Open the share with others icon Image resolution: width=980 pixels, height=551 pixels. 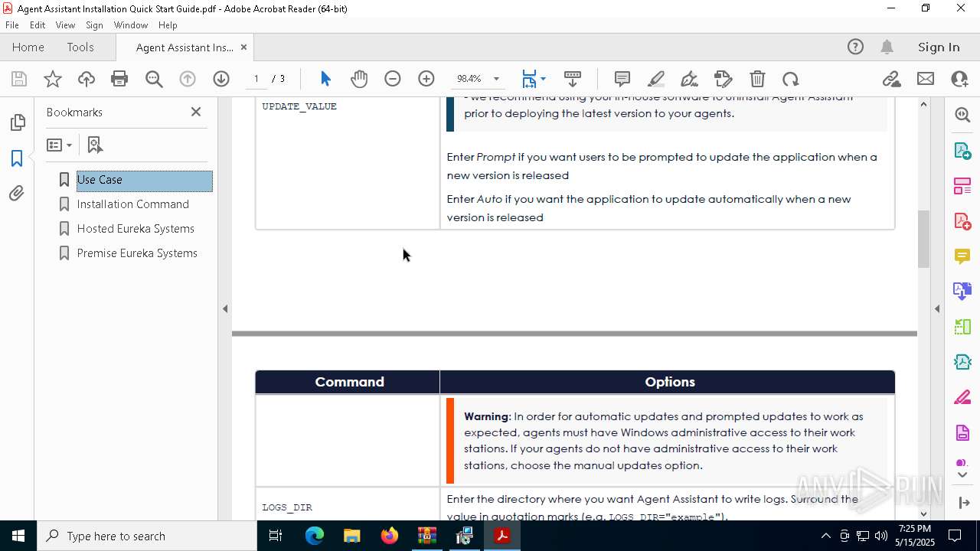pos(959,79)
